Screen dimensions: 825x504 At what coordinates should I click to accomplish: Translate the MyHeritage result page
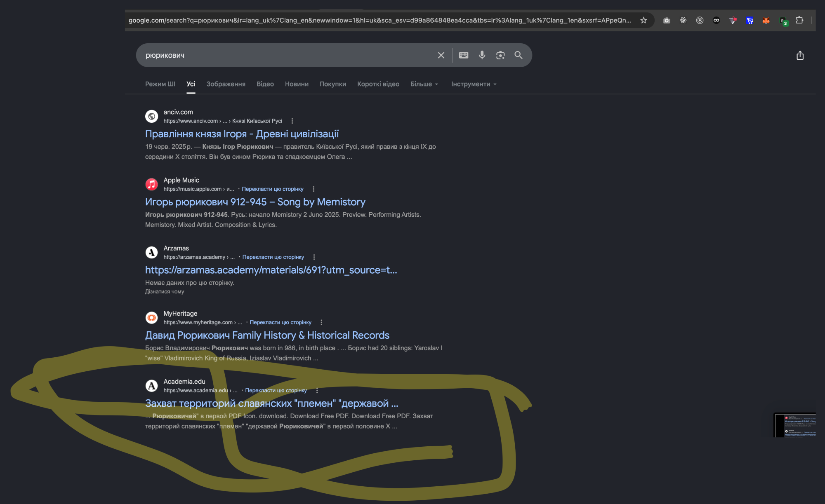(280, 322)
